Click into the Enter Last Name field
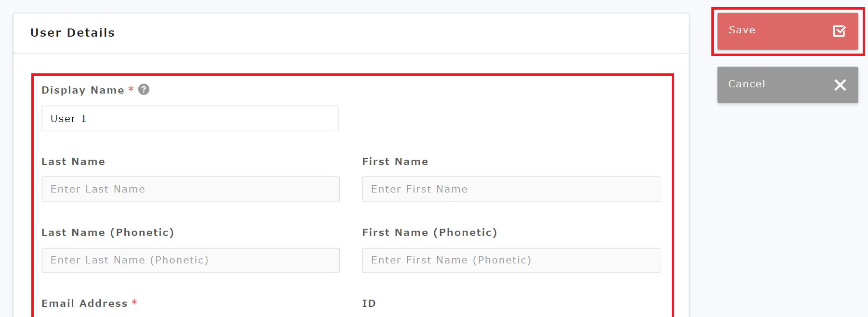 tap(190, 189)
